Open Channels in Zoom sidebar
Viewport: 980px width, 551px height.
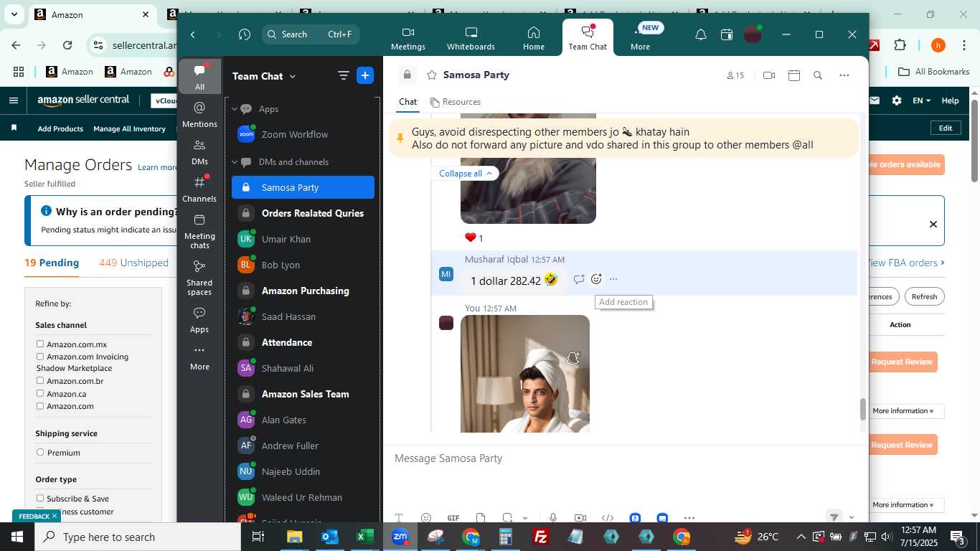[199, 189]
